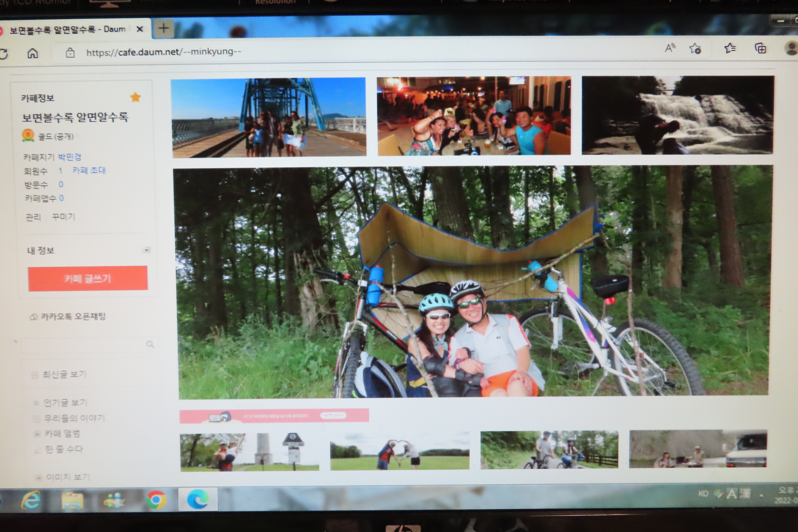
Task: Expand the 내 정보 dropdown arrow
Action: [147, 250]
